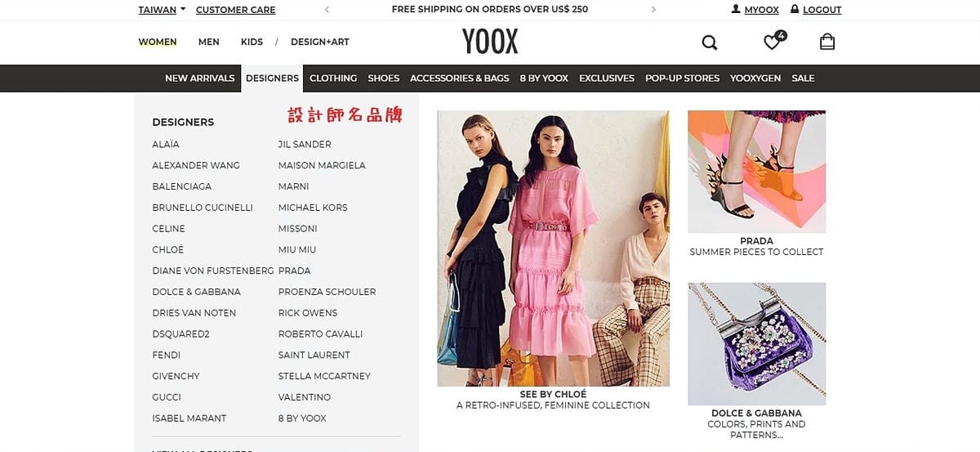Image resolution: width=980 pixels, height=452 pixels.
Task: Open the NEW ARRIVALS menu
Action: pos(200,78)
